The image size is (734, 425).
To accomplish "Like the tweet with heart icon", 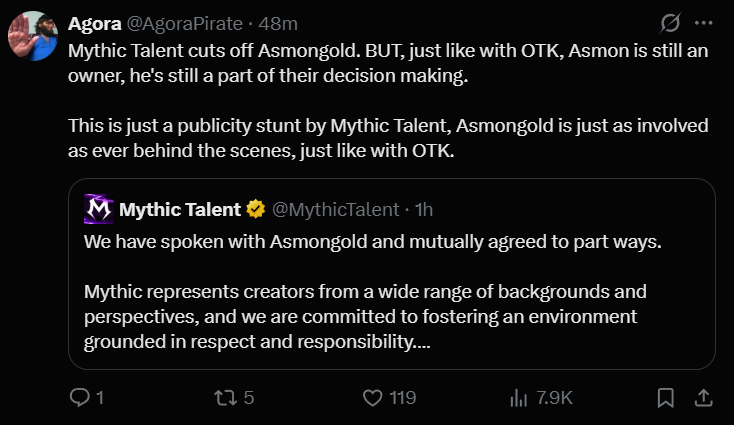I will [x=373, y=398].
